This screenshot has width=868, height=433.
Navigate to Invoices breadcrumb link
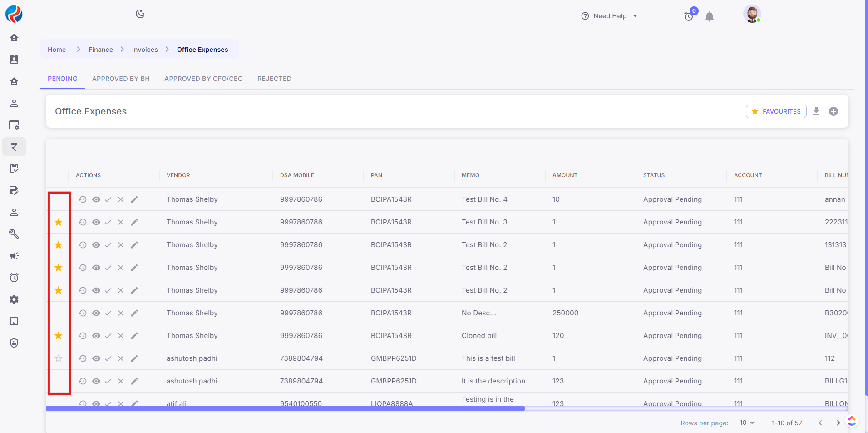tap(145, 50)
